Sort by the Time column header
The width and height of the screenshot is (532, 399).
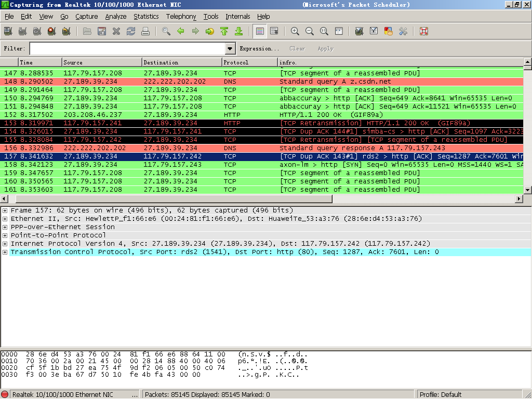(x=40, y=62)
